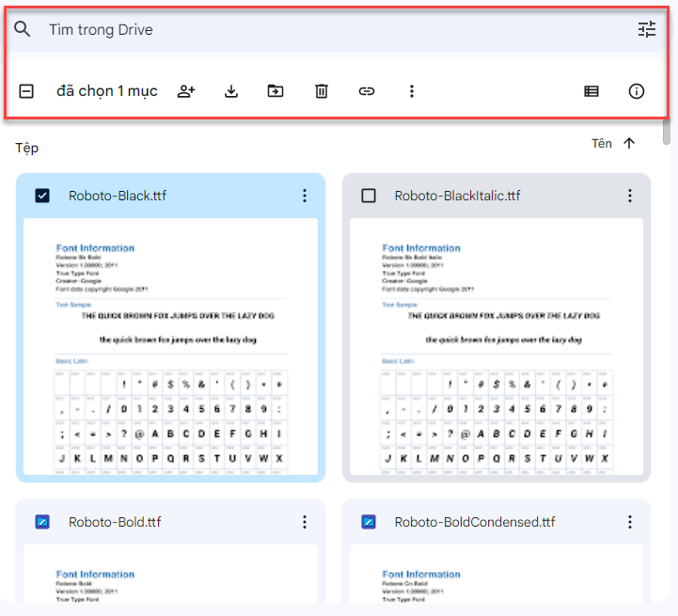This screenshot has width=678, height=616.
Task: Click the file name Roboto-BoldCondensed.ttf
Action: coord(475,522)
